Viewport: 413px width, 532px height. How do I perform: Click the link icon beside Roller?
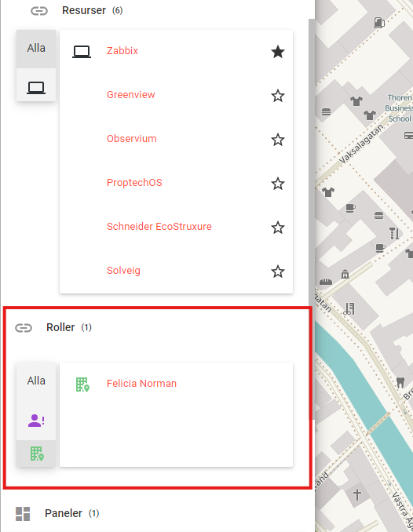[24, 328]
